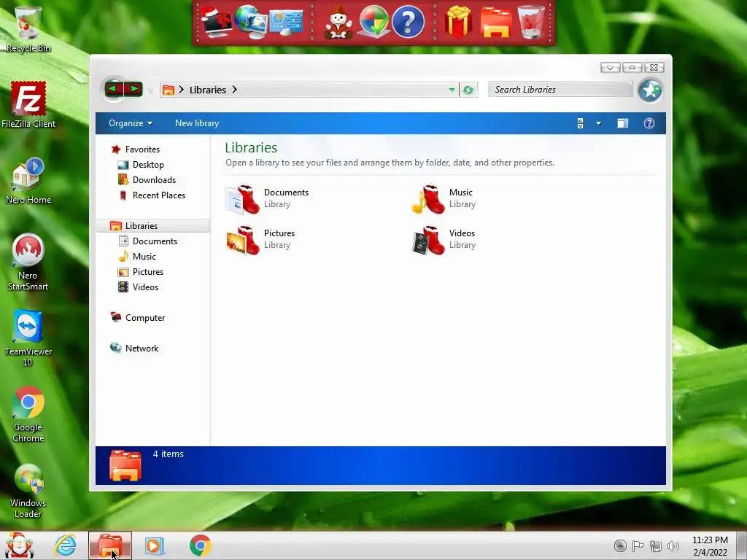Click the star search button

pos(650,90)
